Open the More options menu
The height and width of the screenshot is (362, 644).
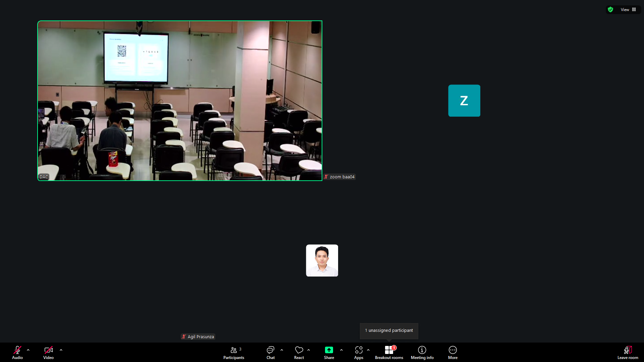point(453,352)
